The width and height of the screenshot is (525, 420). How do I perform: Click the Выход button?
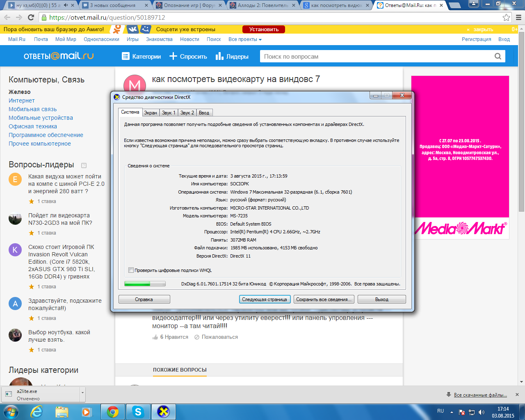click(382, 299)
